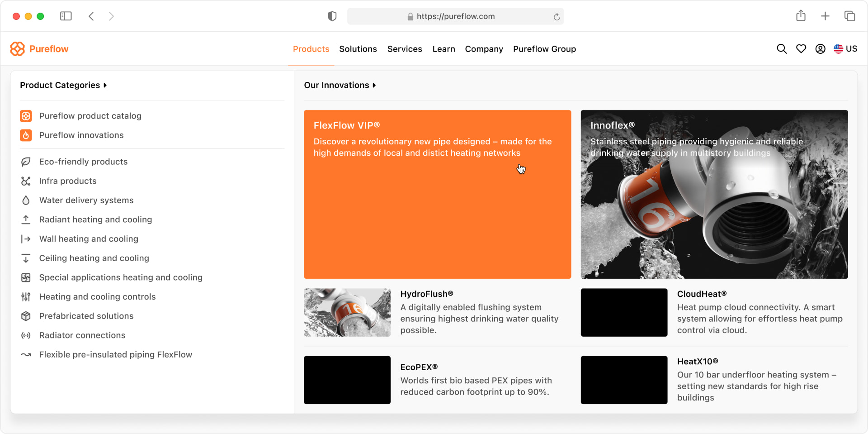This screenshot has height=434, width=868.
Task: Click the privacy shield icon
Action: click(332, 16)
